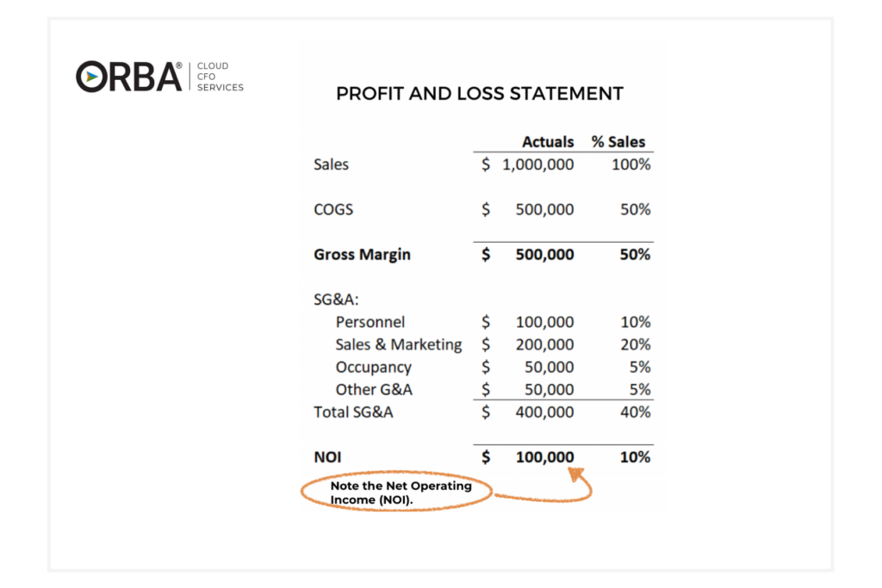Select the Actuals column header
The height and width of the screenshot is (588, 882).
pos(548,142)
